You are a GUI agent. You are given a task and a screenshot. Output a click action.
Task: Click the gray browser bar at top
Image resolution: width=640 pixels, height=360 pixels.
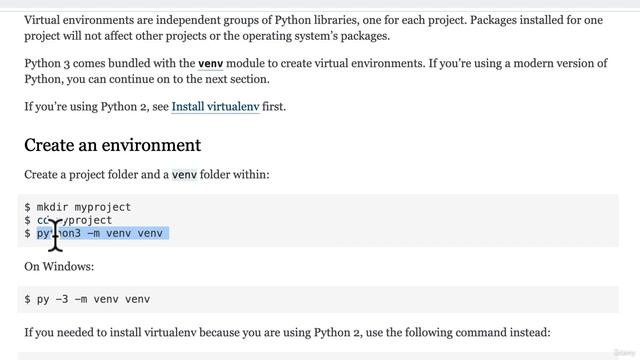click(x=320, y=4)
